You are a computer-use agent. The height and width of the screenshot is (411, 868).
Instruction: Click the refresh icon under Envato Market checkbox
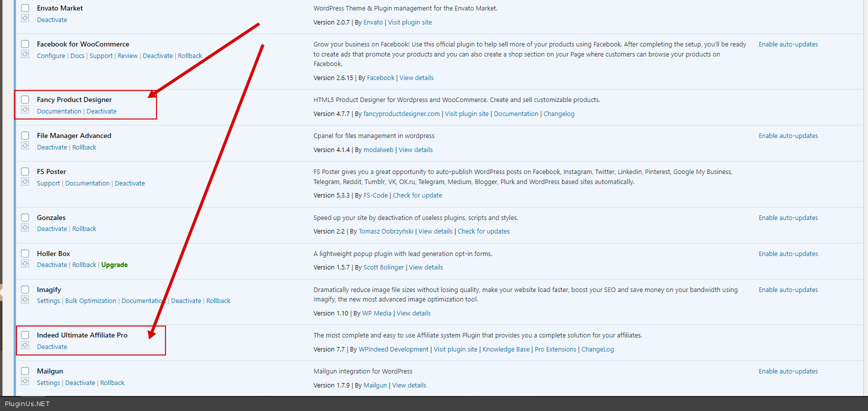tap(25, 18)
